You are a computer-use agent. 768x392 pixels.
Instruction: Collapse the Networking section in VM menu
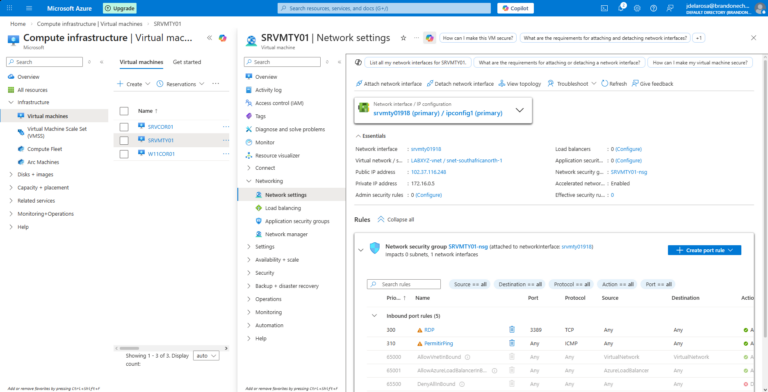pyautogui.click(x=249, y=181)
